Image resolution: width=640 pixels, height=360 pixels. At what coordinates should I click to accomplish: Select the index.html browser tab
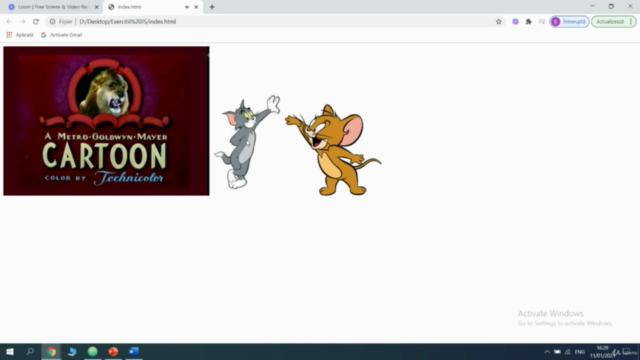(x=153, y=7)
